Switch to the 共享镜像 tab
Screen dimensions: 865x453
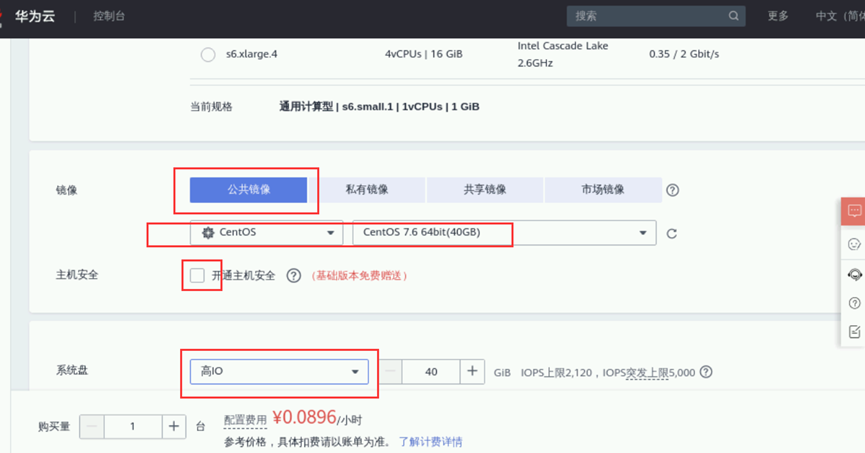click(485, 190)
